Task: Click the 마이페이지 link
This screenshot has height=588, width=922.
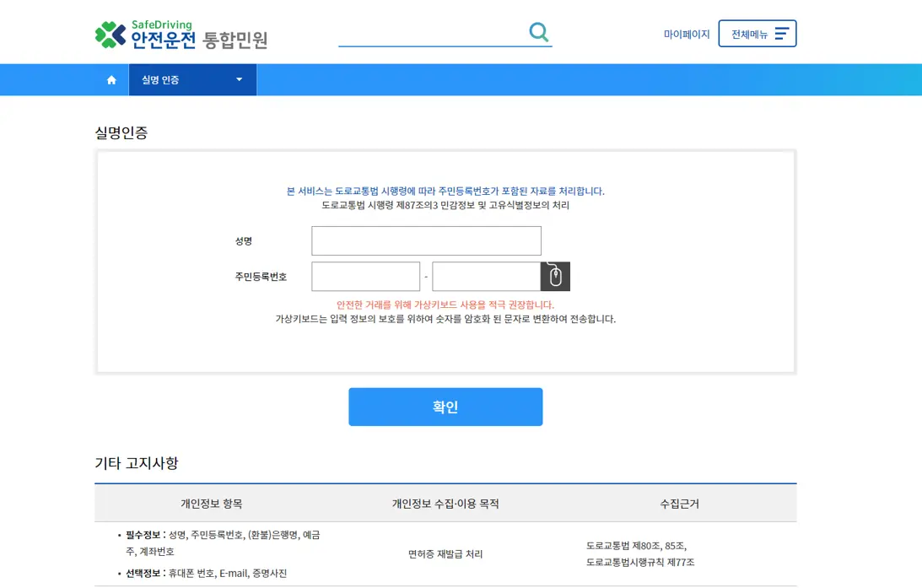Action: pos(687,33)
